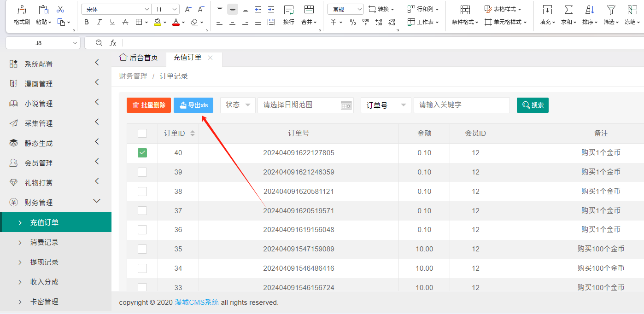Toggle bold formatting in toolbar
644x314 pixels.
pyautogui.click(x=87, y=22)
